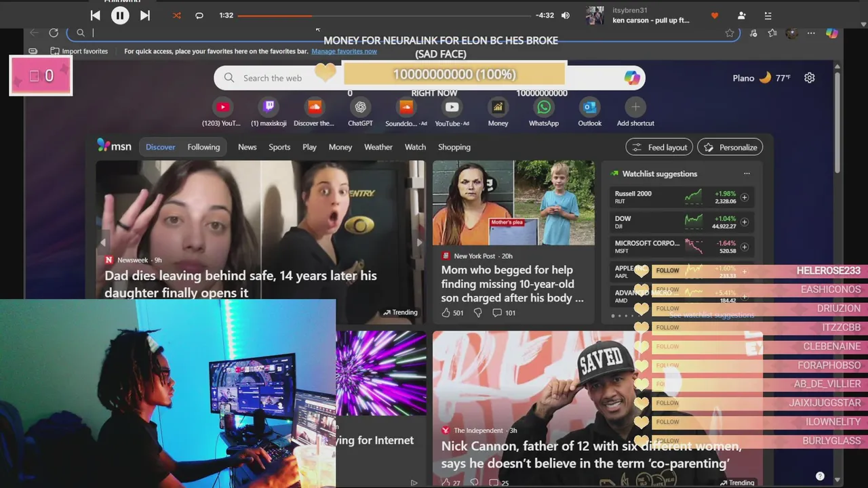
Task: Open the Watch section
Action: [415, 147]
